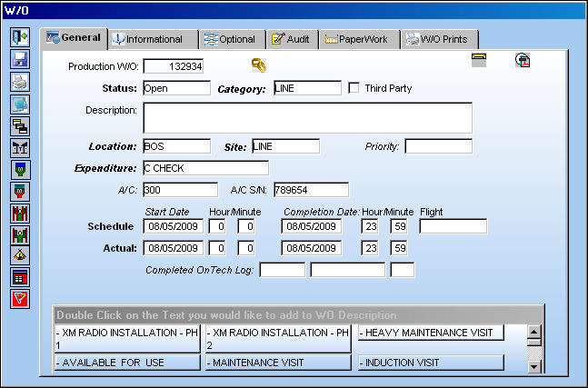Select MAINTENANCE VISIT text button

(278, 363)
